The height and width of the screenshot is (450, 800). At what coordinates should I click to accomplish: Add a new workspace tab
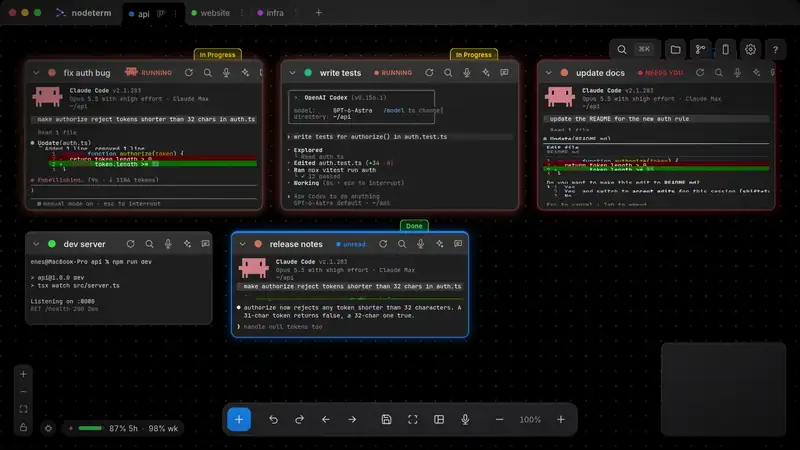click(318, 13)
